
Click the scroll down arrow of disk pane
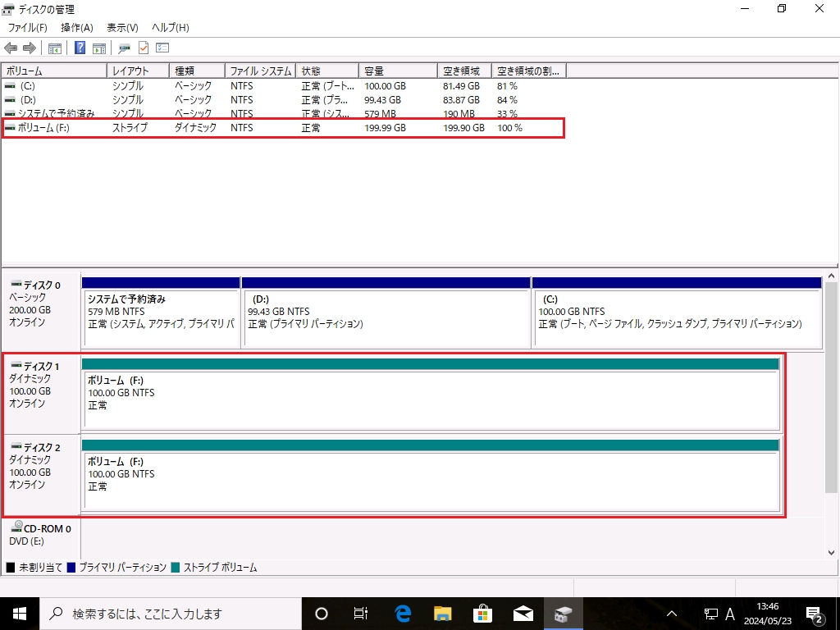(832, 552)
